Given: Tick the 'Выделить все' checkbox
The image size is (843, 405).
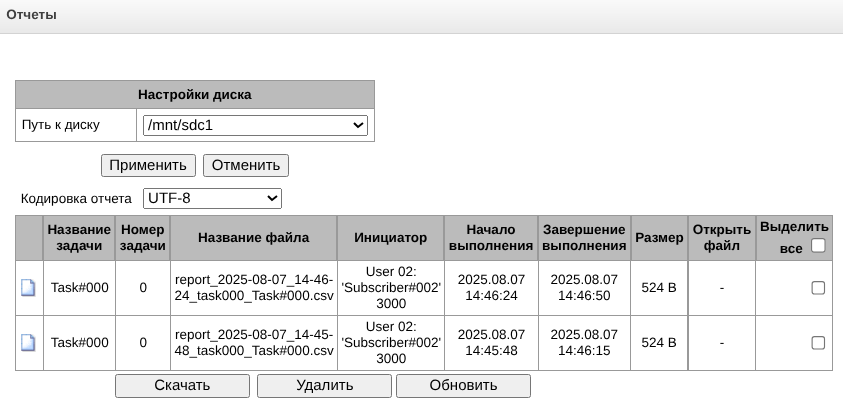Looking at the screenshot, I should [x=818, y=246].
